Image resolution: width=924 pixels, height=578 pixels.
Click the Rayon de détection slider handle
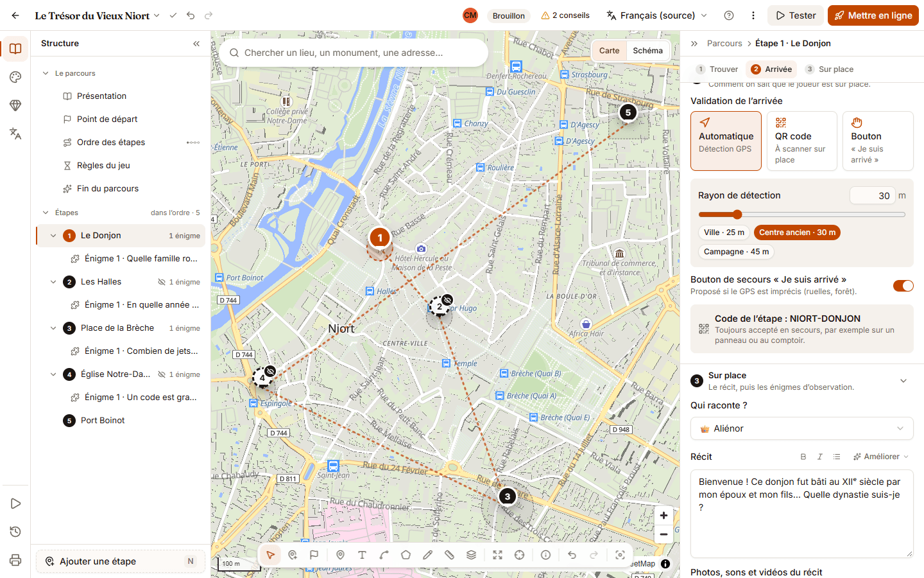[x=737, y=215]
